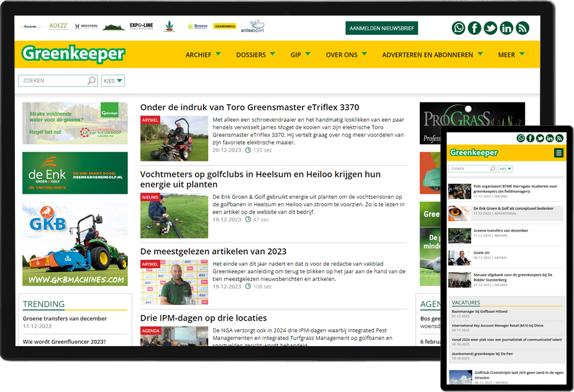Screen dimensions: 574x392
Task: Open the large LinkedIn icon in the tablet header
Action: [506, 28]
